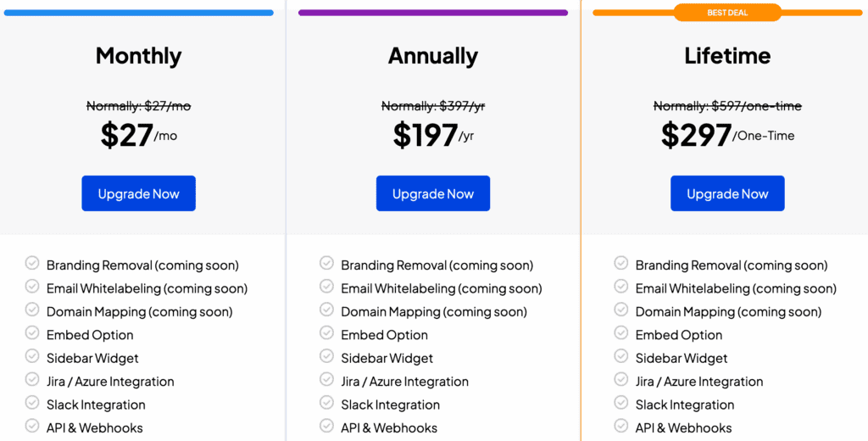
Task: Click checkmark icon beside Lifetime Jira / Azure Integration
Action: pos(621,380)
